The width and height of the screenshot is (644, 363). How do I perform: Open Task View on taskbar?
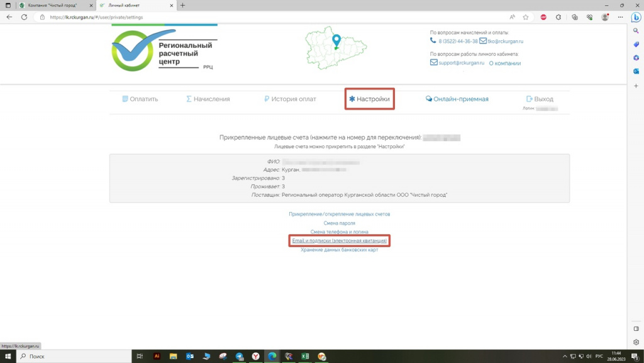[140, 357]
